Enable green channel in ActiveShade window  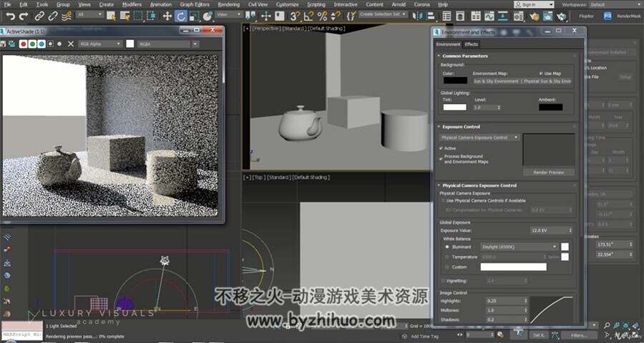[x=32, y=44]
